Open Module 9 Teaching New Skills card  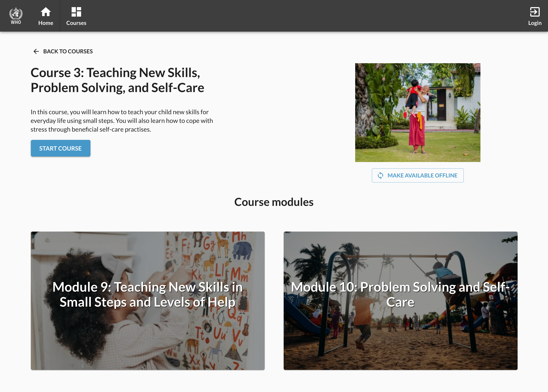point(148,301)
